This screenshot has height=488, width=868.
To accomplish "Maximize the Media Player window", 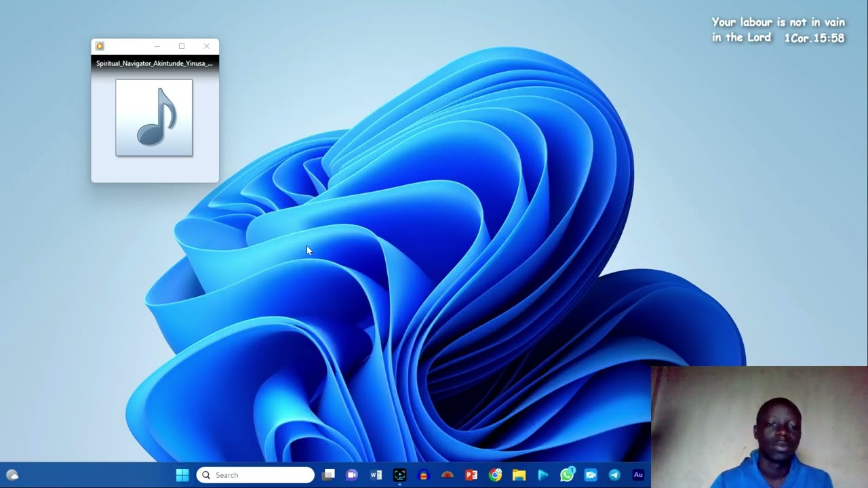I will point(182,46).
